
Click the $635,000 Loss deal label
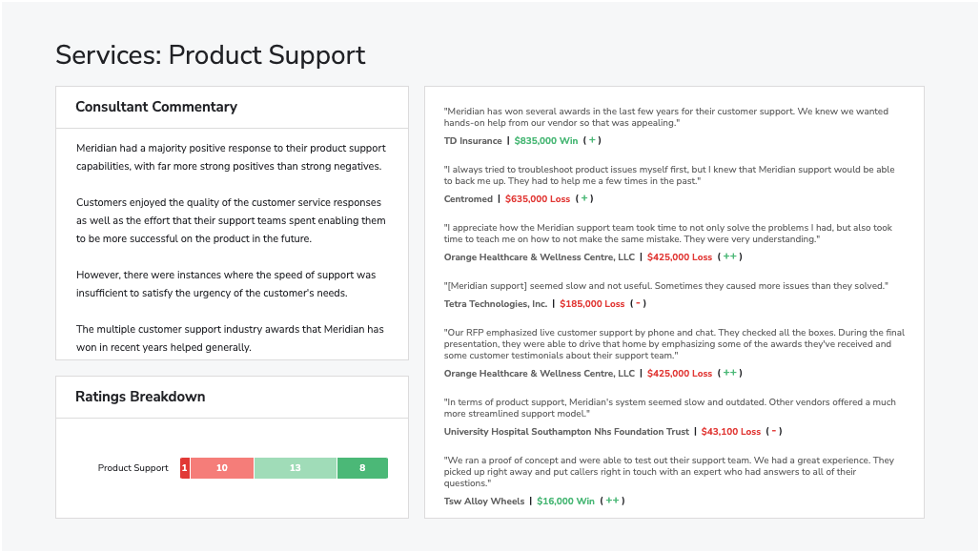538,199
